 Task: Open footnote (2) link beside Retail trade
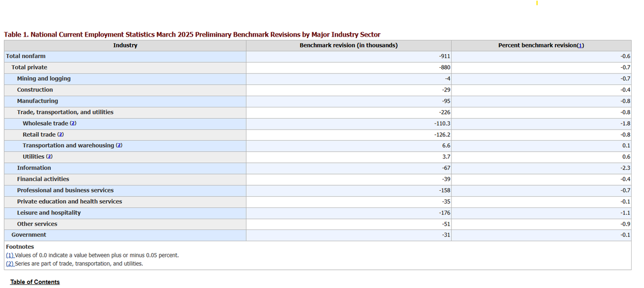coord(61,135)
